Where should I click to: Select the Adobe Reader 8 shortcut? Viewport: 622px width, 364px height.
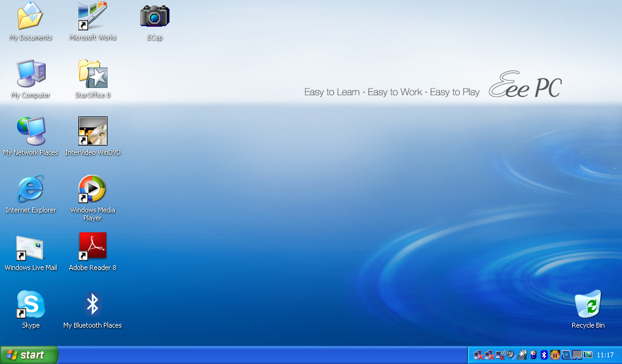point(92,246)
